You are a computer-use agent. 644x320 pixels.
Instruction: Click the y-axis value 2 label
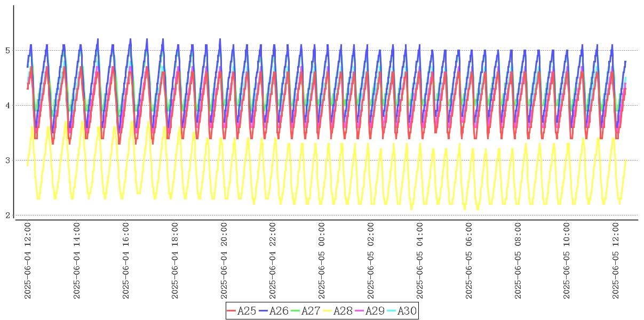[x=7, y=215]
